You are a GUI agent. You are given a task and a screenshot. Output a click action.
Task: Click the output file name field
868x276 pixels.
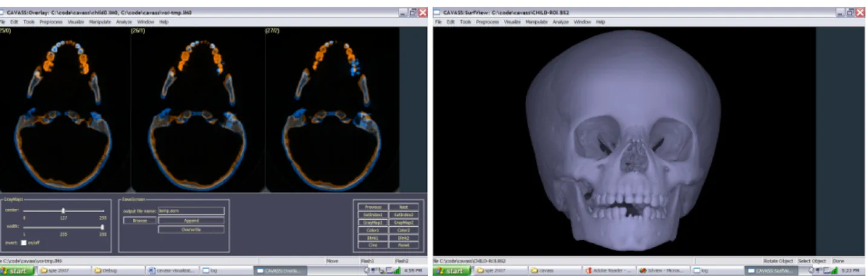(191, 211)
